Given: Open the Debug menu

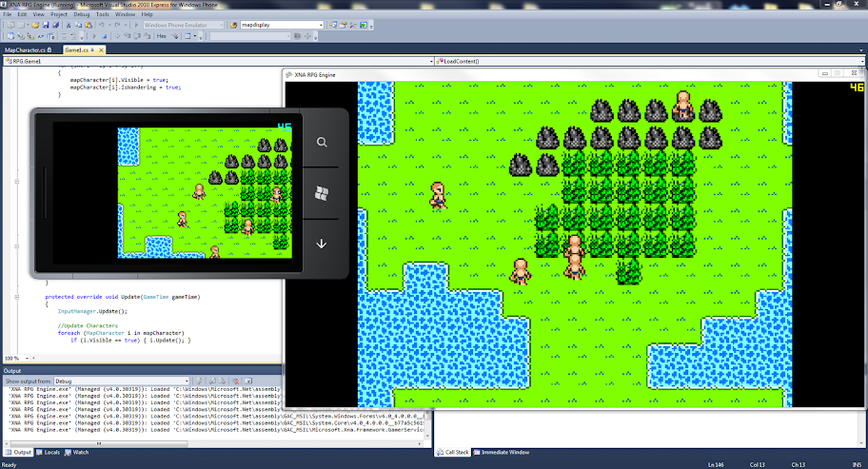Looking at the screenshot, I should pyautogui.click(x=82, y=14).
